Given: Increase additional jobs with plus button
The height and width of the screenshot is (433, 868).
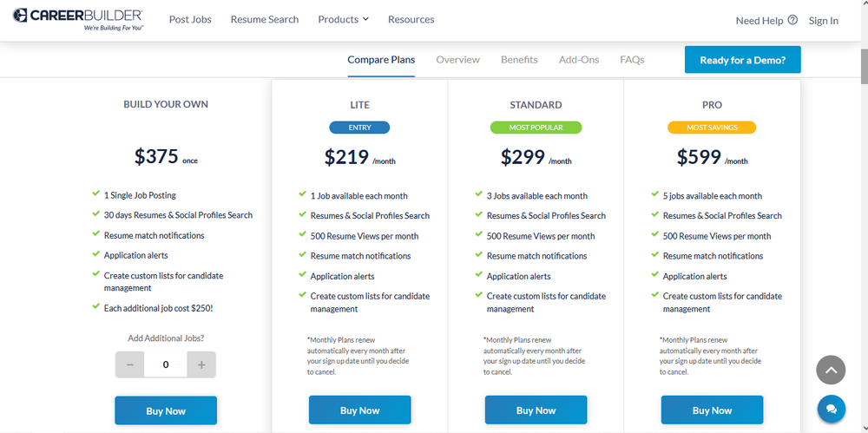Looking at the screenshot, I should tap(201, 364).
